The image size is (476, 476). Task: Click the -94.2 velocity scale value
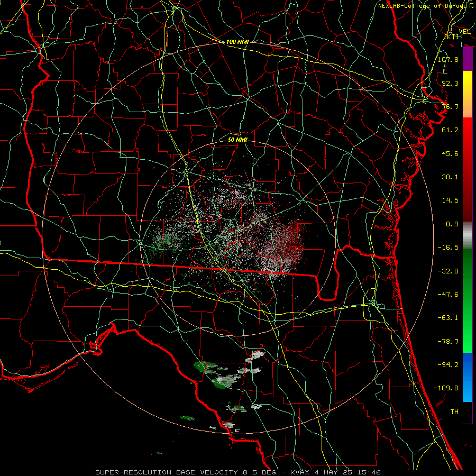click(448, 365)
